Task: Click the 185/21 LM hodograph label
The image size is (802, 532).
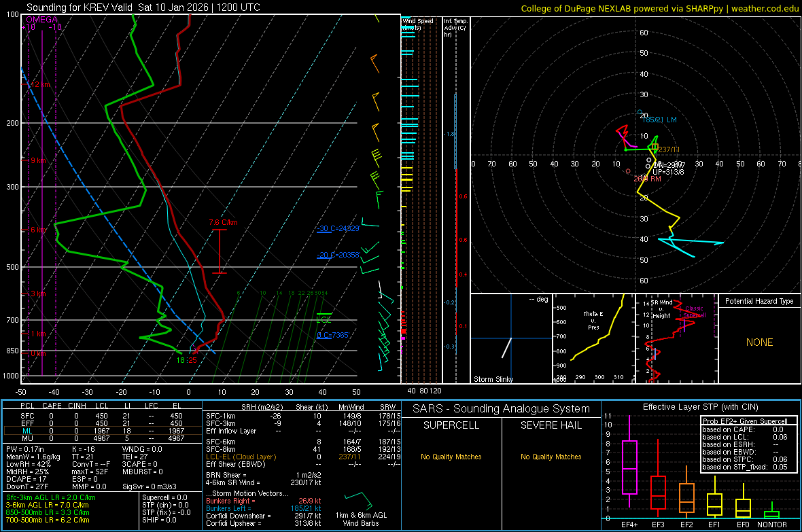Action: [659, 120]
